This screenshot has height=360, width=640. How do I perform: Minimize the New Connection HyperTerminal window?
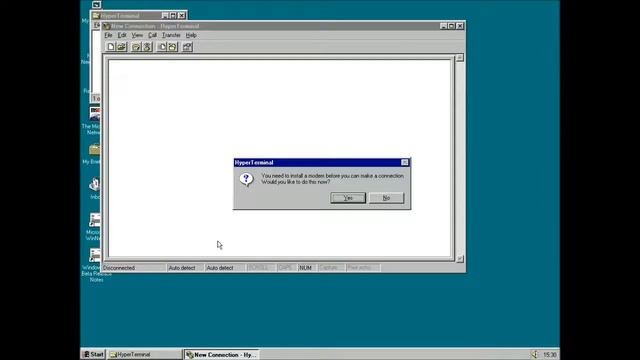pyautogui.click(x=443, y=26)
